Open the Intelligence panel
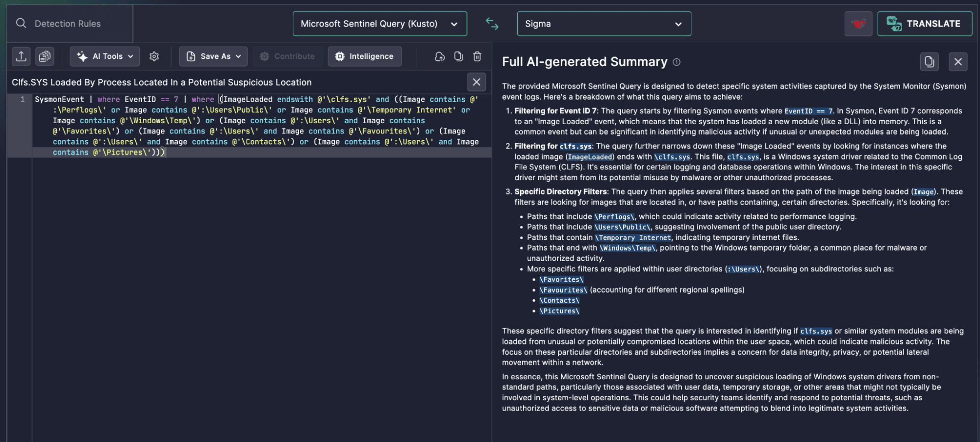The width and height of the screenshot is (980, 442). point(365,56)
